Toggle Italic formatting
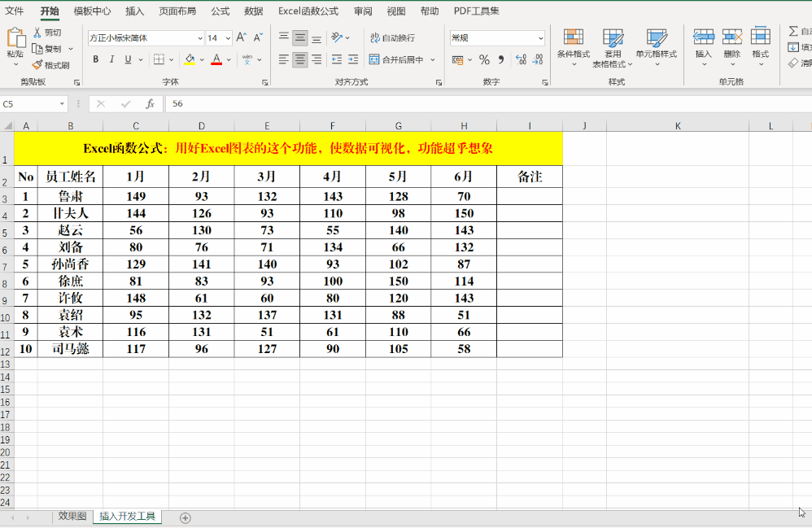 pos(111,59)
